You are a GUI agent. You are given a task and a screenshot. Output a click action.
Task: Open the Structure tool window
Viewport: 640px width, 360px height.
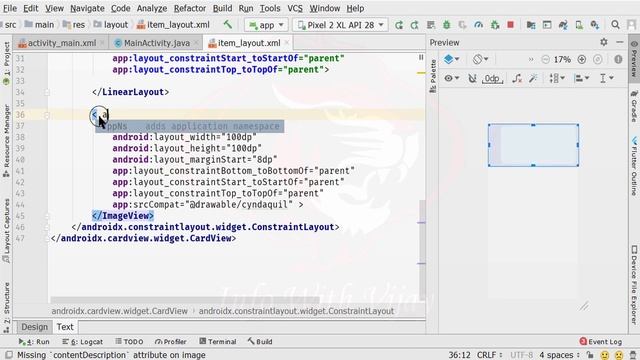pos(6,307)
